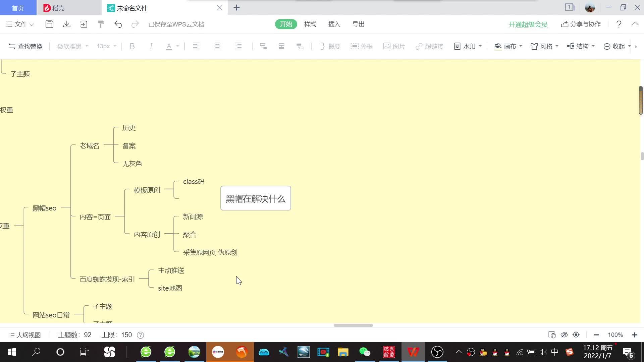Collapse the ribbon with the chevron
Screen dimensions: 644x362
click(x=635, y=24)
